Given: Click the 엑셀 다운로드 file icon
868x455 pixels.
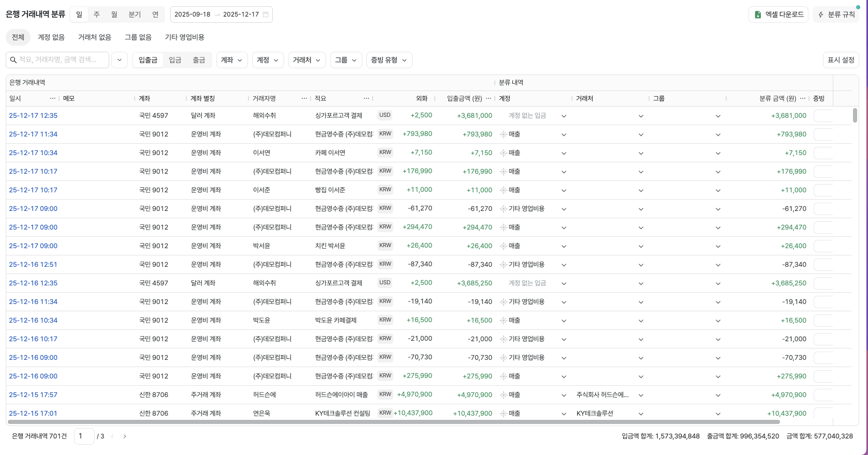Looking at the screenshot, I should 758,14.
